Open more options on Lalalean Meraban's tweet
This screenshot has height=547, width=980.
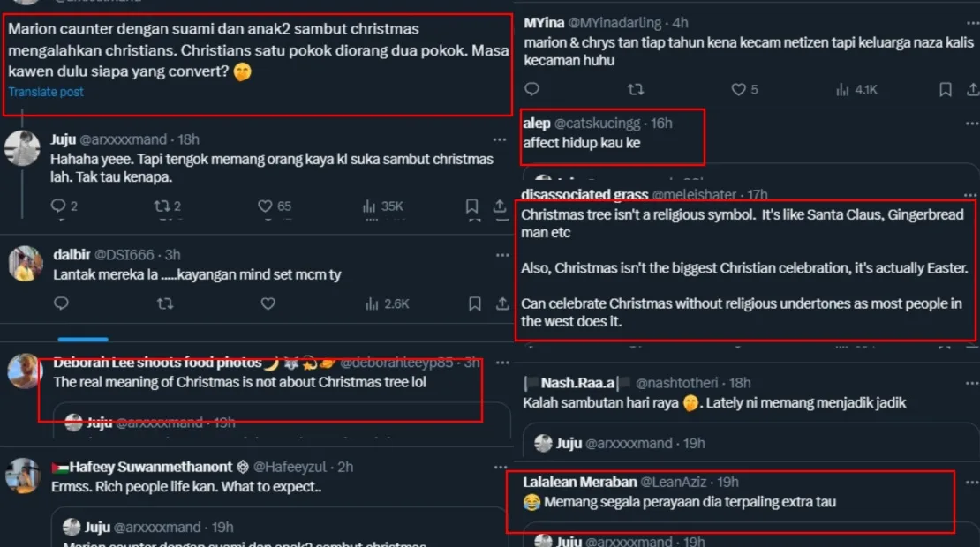click(971, 483)
